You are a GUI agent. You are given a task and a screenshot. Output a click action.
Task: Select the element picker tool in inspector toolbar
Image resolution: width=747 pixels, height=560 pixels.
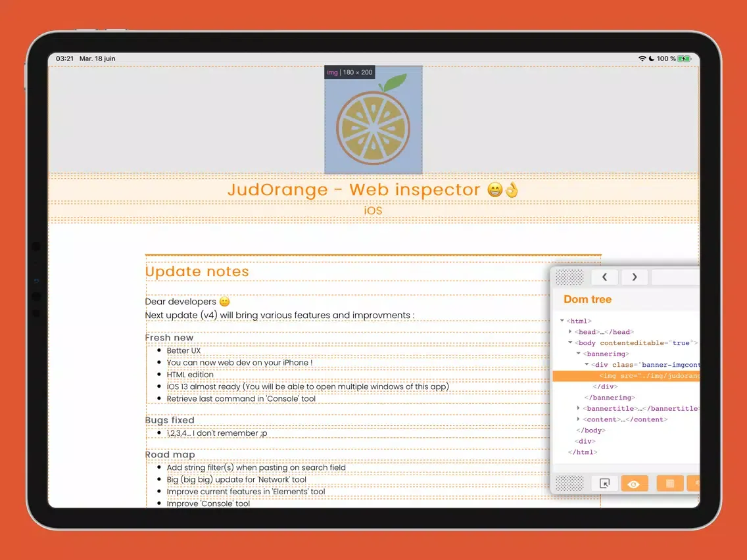coord(604,483)
